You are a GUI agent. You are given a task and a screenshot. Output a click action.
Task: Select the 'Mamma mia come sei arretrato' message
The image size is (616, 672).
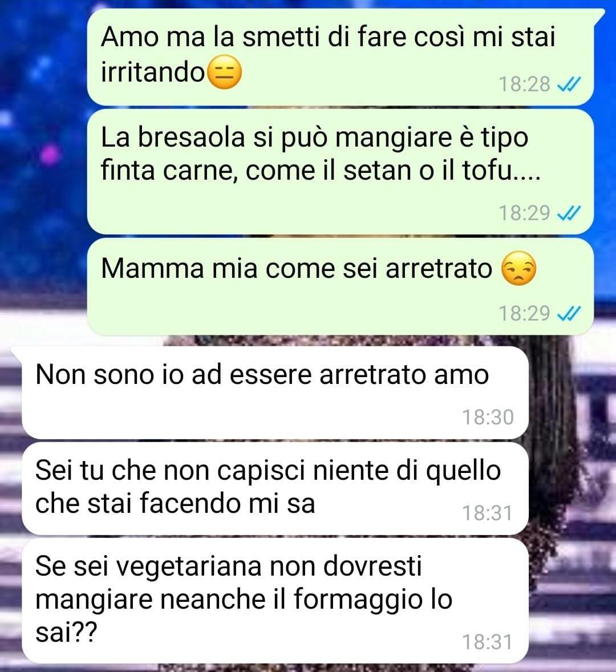(341, 286)
